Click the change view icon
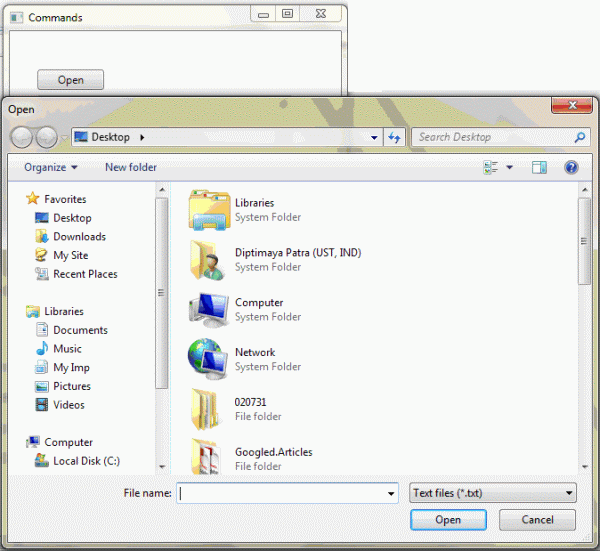 (491, 167)
